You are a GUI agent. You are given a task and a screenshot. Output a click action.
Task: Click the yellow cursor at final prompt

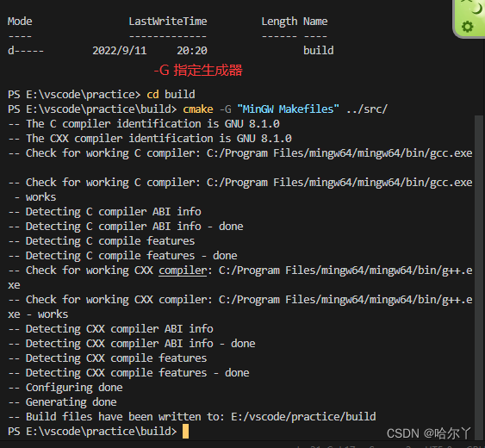[x=185, y=432]
